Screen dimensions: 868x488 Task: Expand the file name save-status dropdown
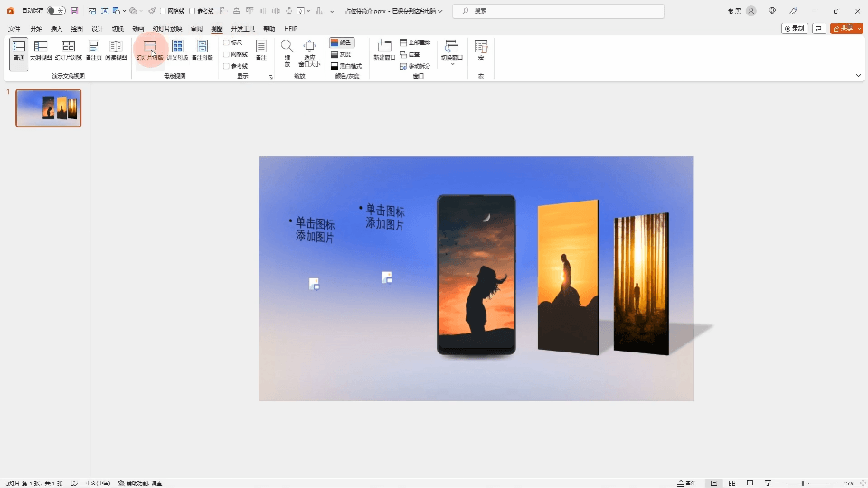[x=440, y=11]
